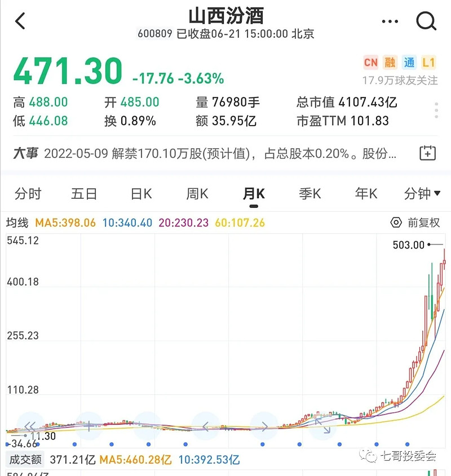Expand chart with diagonal arrows control

[x=322, y=426]
